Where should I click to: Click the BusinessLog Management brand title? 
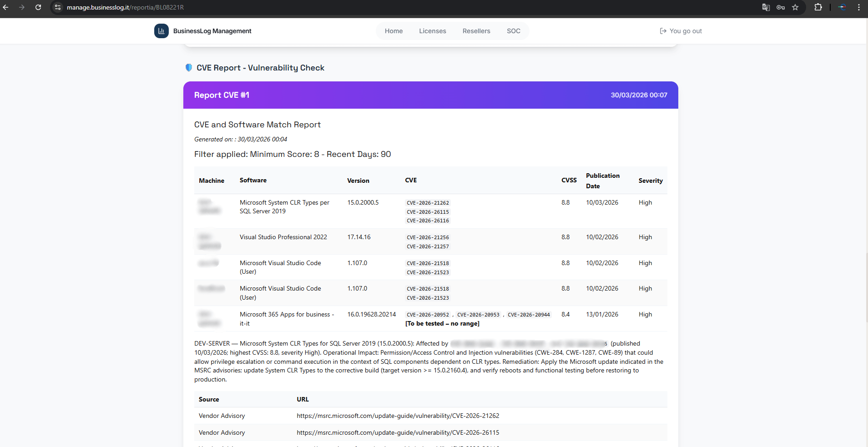[x=212, y=31]
